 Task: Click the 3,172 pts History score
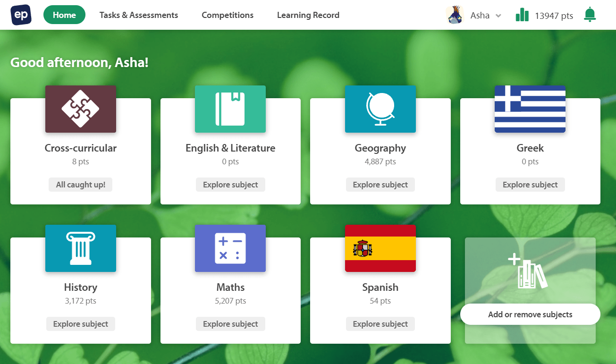pos(81,301)
